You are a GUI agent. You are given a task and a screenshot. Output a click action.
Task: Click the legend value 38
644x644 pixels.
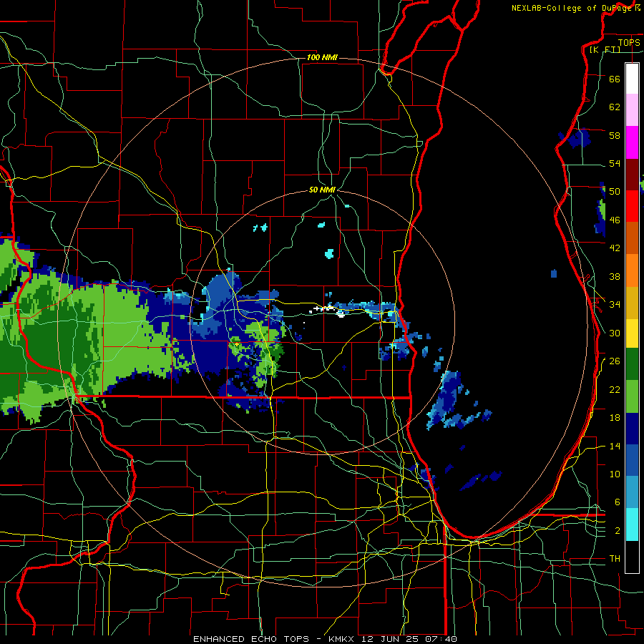click(x=615, y=277)
